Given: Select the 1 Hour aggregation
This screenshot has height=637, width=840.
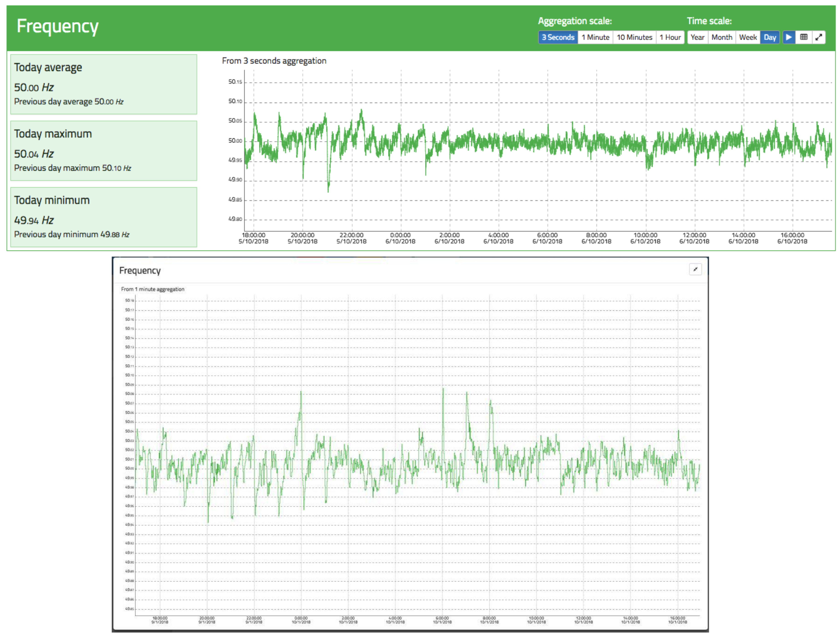Looking at the screenshot, I should pyautogui.click(x=670, y=37).
